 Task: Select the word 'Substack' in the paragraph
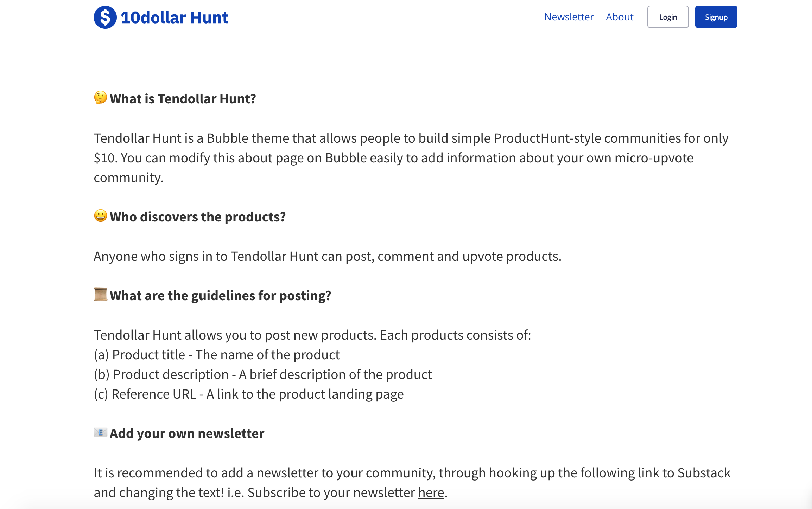pyautogui.click(x=704, y=473)
